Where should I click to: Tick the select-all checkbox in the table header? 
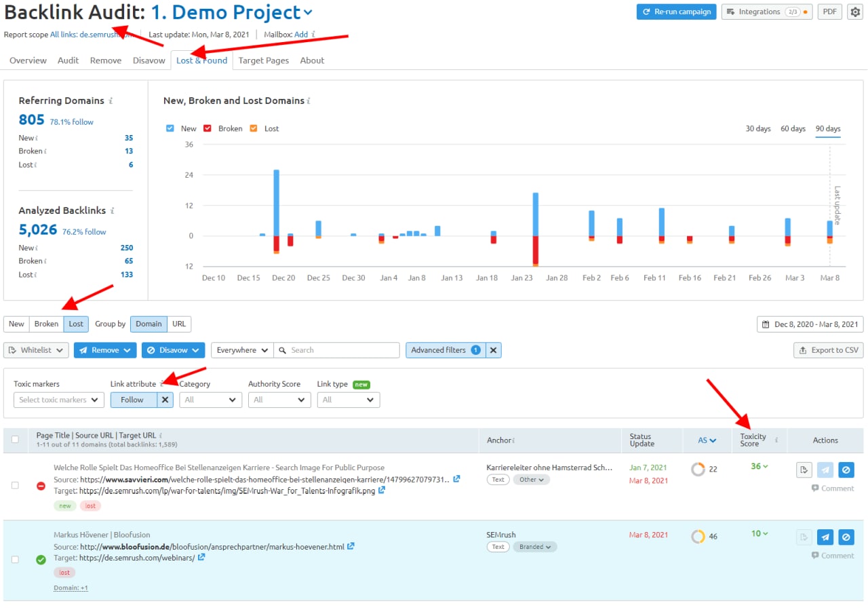point(15,440)
